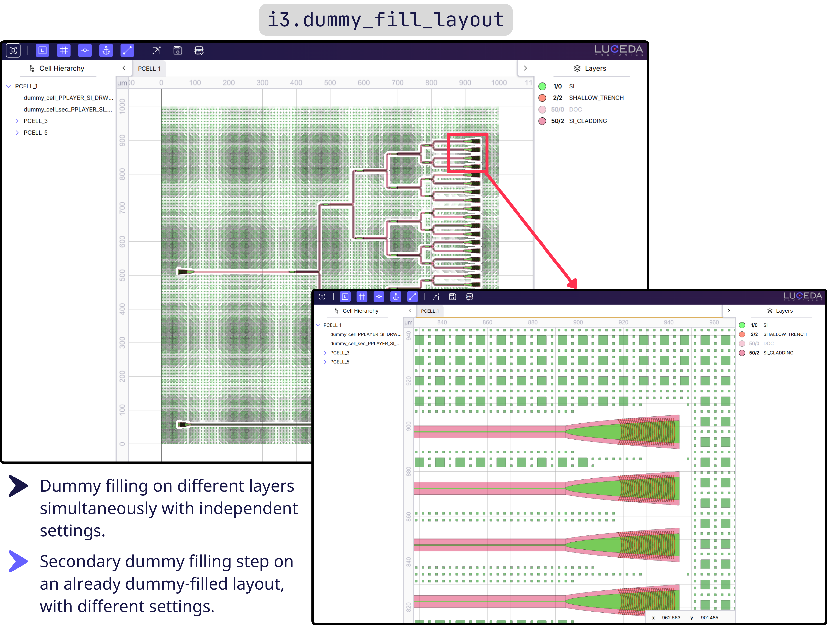Select the ports display tool
Image resolution: width=828 pixels, height=644 pixels.
tap(85, 50)
